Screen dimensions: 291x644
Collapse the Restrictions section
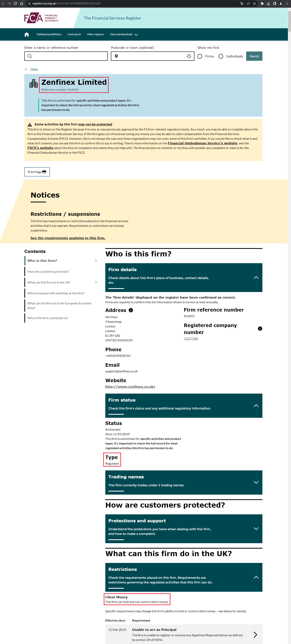256,577
